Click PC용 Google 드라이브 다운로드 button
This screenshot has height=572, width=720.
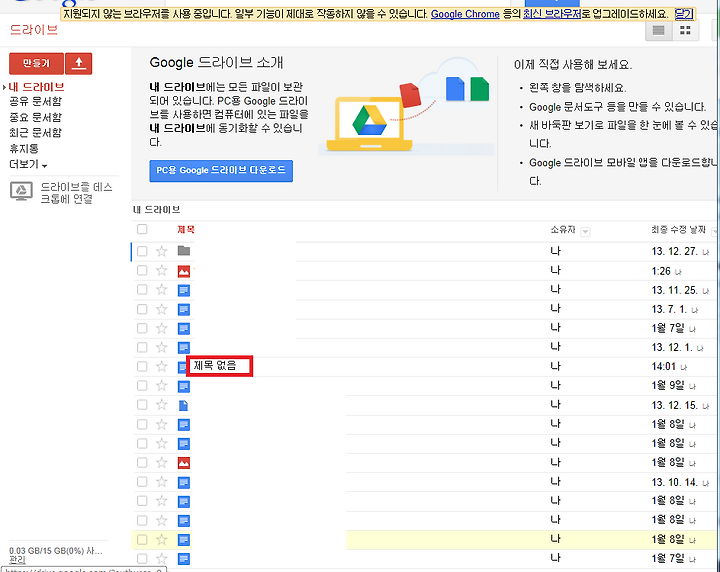click(x=221, y=171)
